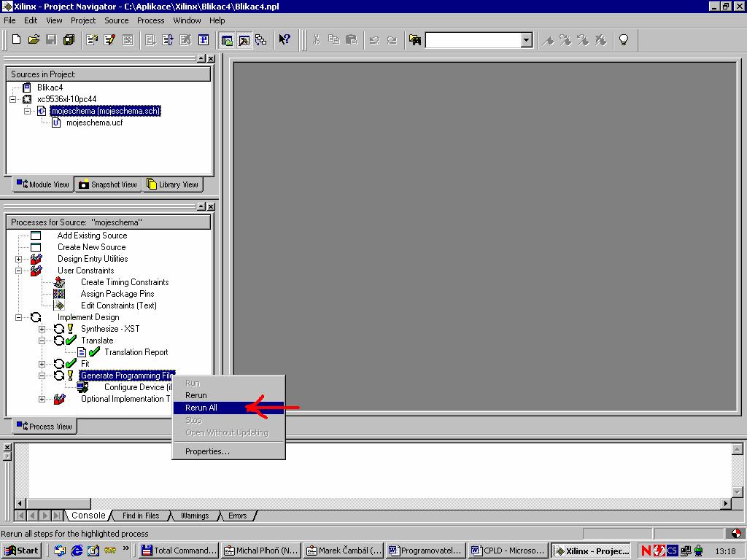
Task: Collapse the Implement Design node
Action: click(x=18, y=317)
